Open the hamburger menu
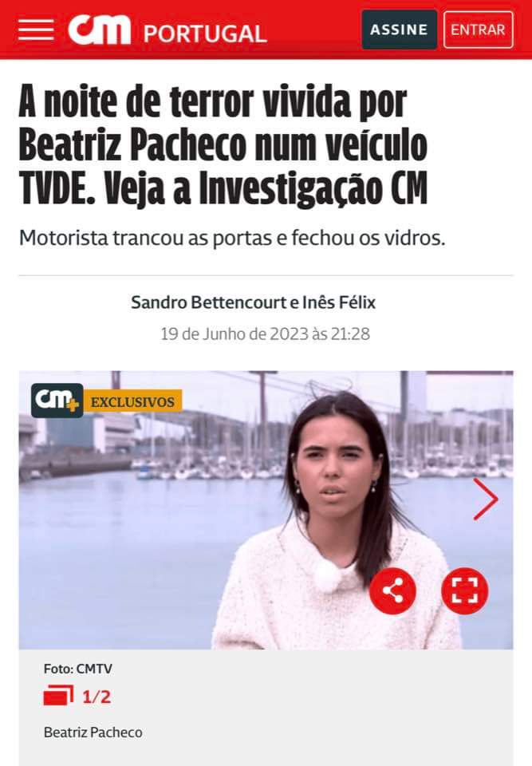532x766 pixels. pos(36,30)
